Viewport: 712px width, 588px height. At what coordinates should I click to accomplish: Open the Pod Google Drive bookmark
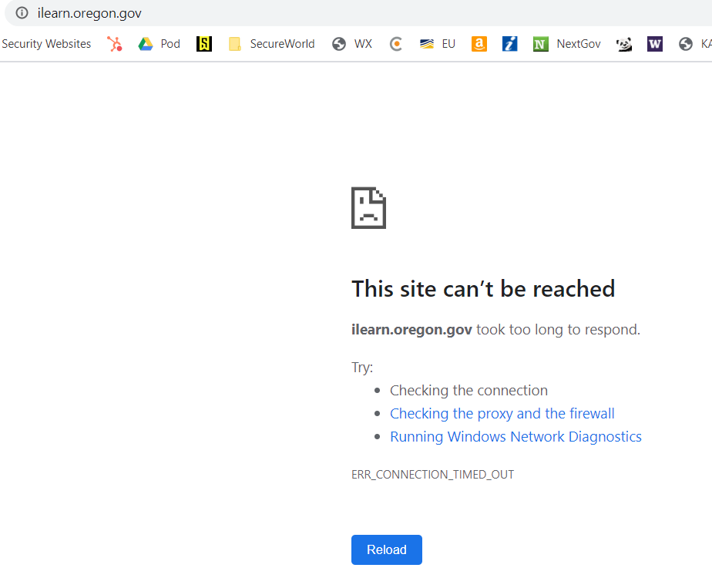point(159,44)
